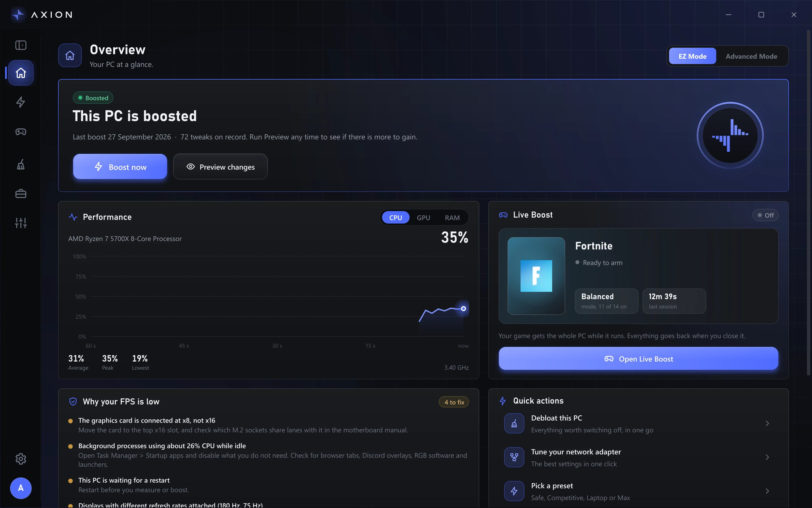The width and height of the screenshot is (812, 508).
Task: Open the briefcase Toolbox sidebar icon
Action: coord(21,194)
